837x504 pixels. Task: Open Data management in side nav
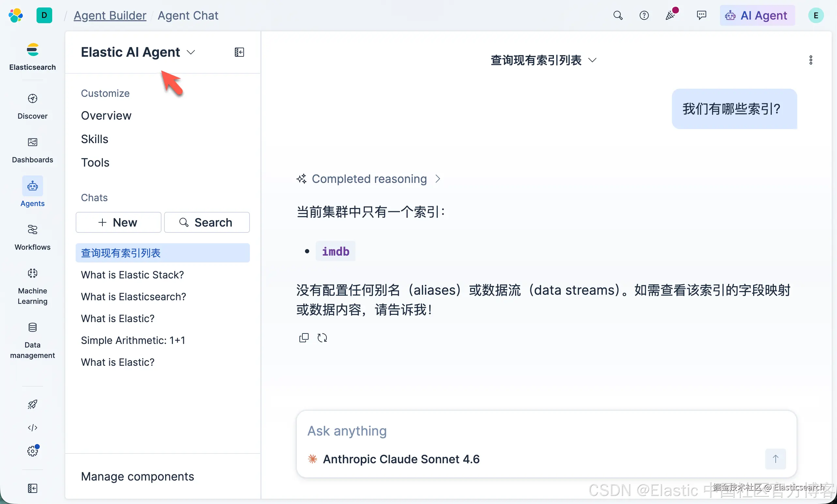coord(33,340)
